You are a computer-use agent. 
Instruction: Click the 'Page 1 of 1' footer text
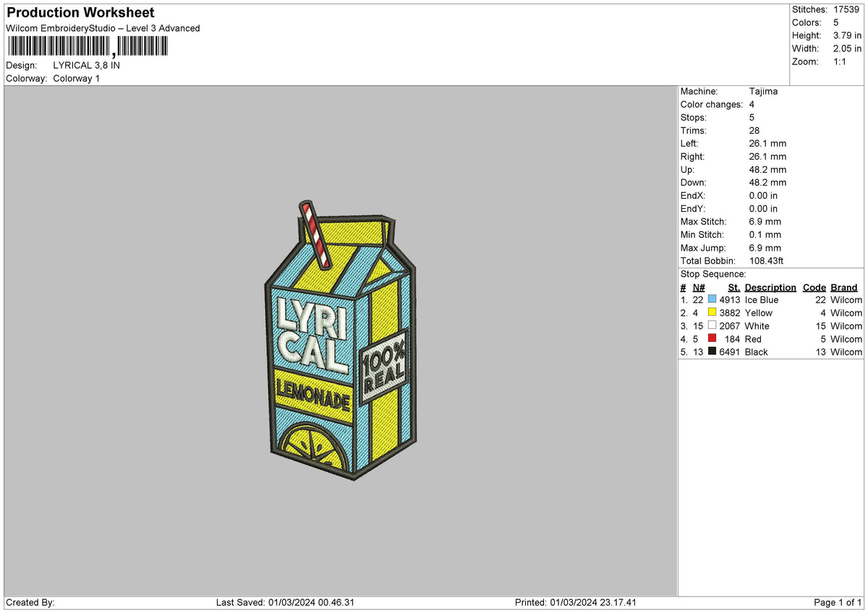pyautogui.click(x=838, y=602)
